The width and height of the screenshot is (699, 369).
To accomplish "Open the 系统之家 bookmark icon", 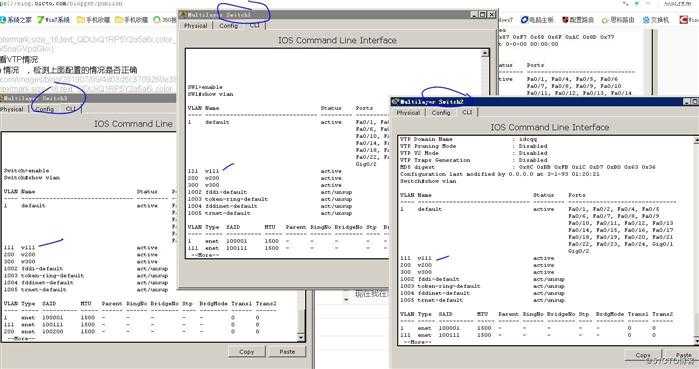I will tap(3, 20).
